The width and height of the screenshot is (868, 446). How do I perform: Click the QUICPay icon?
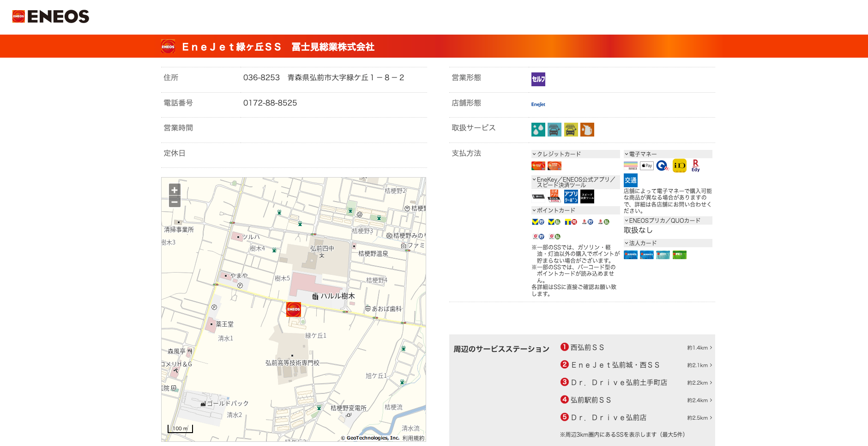click(x=663, y=166)
